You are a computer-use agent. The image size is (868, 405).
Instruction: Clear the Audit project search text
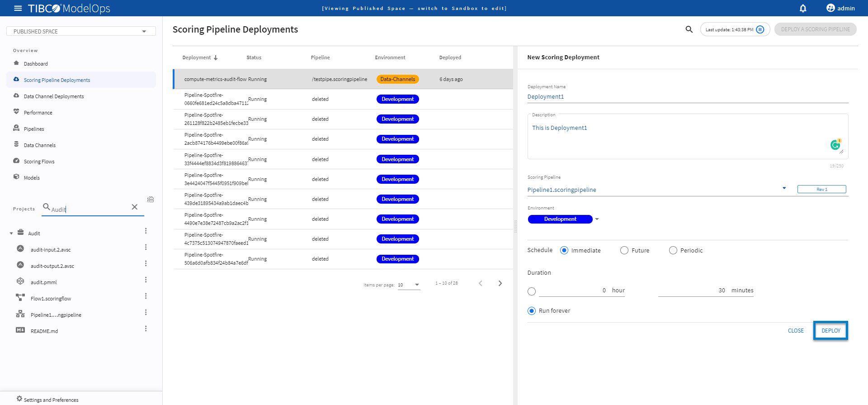coord(134,207)
